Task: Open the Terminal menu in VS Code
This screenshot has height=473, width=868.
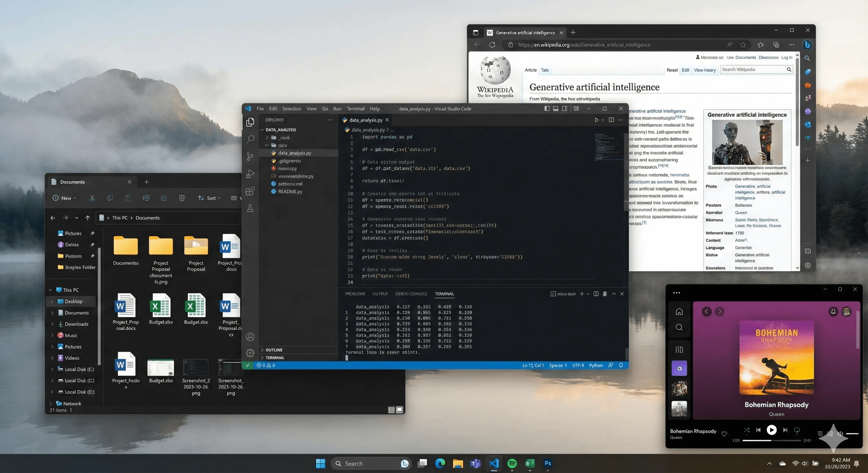Action: [x=355, y=109]
